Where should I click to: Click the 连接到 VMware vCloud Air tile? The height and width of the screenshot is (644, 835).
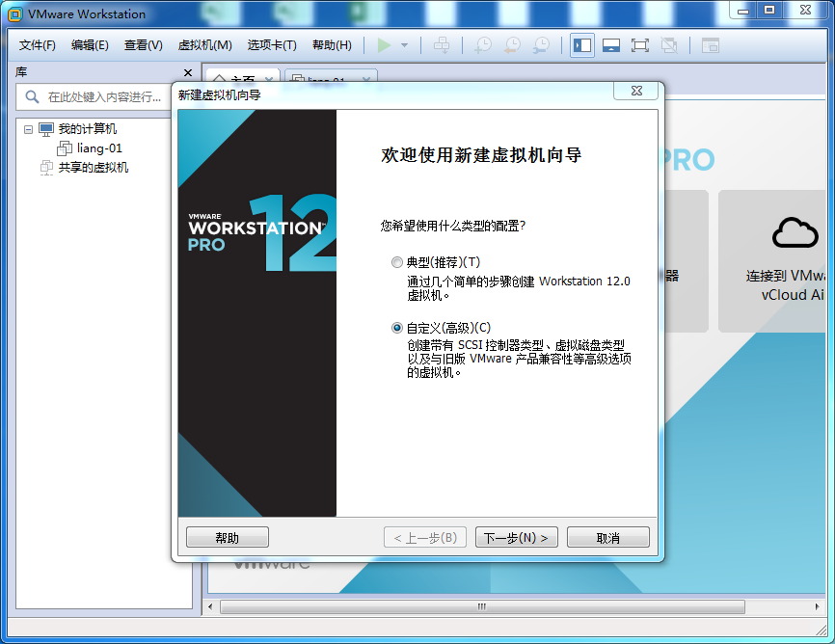tap(772, 261)
